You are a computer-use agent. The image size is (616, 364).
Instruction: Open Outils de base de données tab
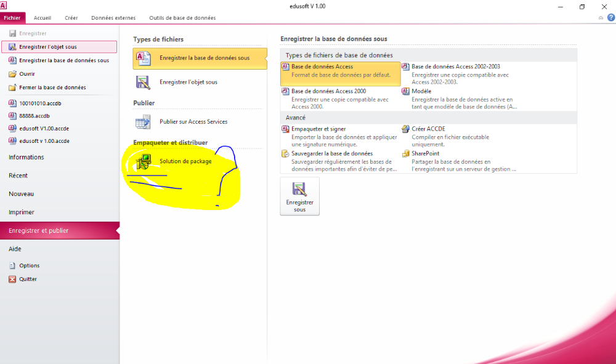point(182,18)
